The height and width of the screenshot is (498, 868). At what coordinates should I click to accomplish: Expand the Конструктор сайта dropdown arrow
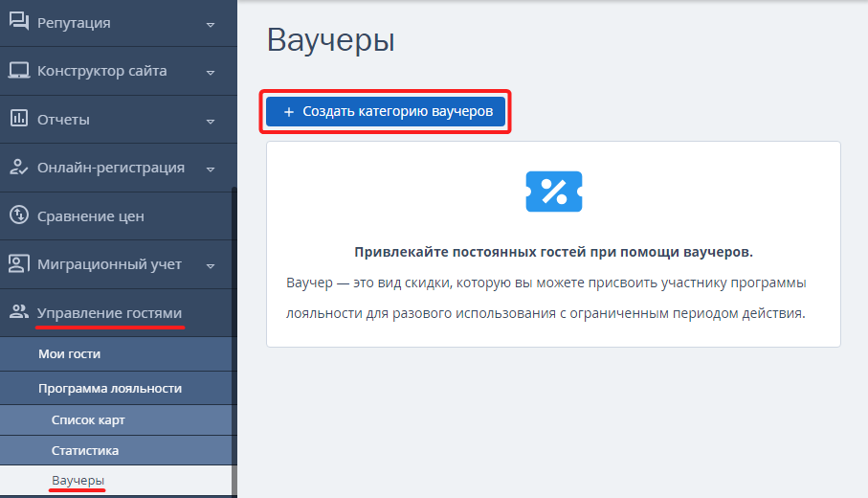[x=211, y=73]
